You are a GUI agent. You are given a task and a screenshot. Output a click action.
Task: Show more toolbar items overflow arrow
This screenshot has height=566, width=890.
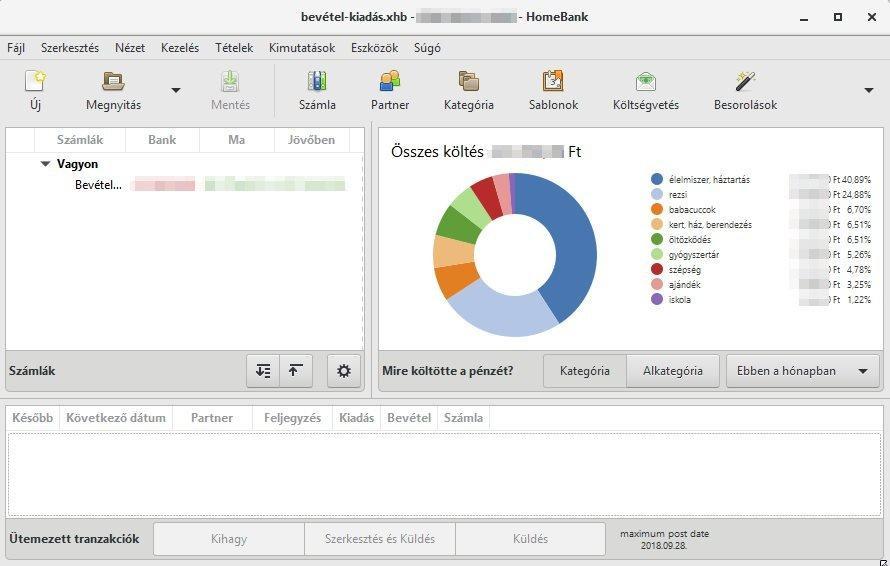tap(869, 90)
